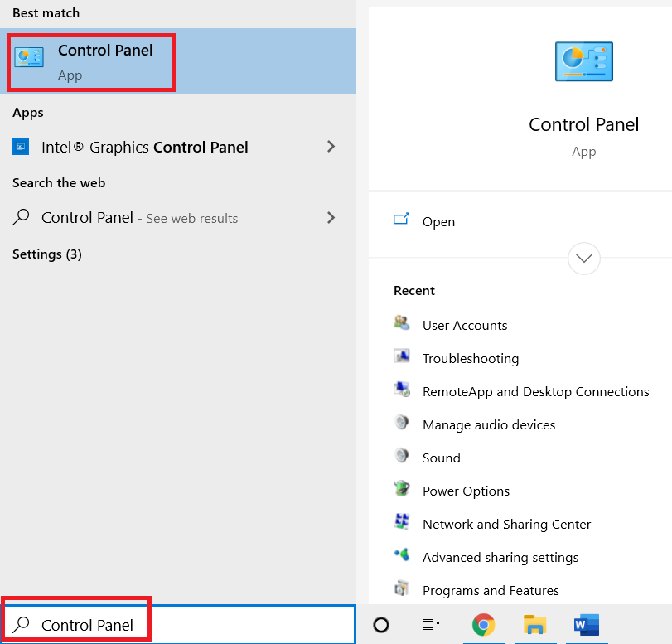
Task: Click the Apps section heading
Action: point(28,113)
